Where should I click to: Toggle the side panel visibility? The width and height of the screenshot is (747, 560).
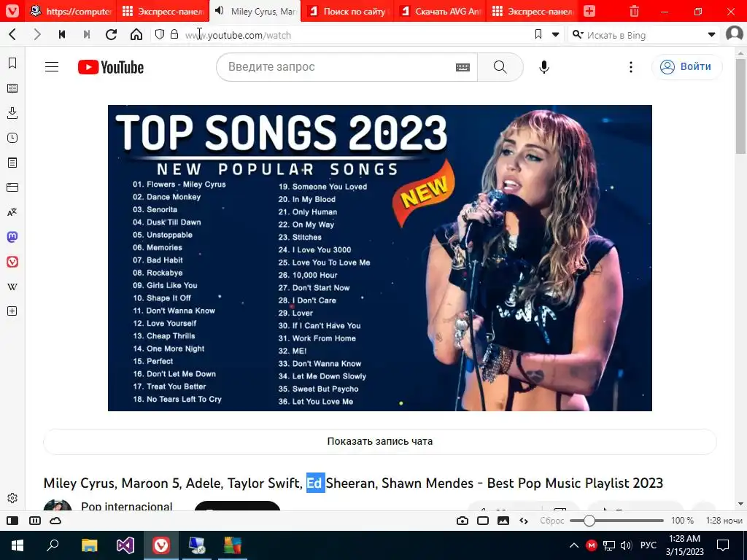(x=12, y=521)
